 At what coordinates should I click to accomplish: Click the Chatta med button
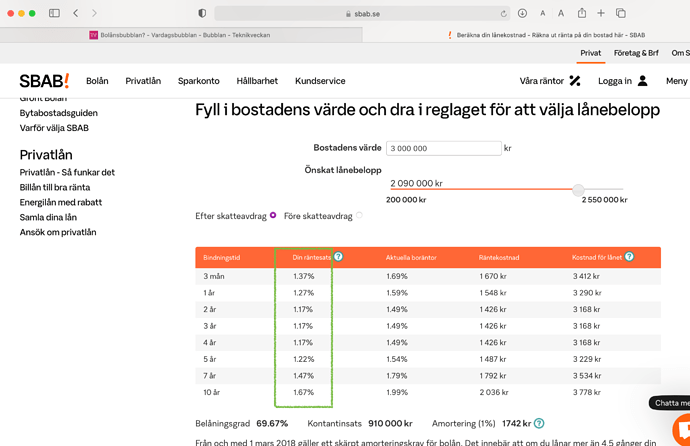(670, 403)
